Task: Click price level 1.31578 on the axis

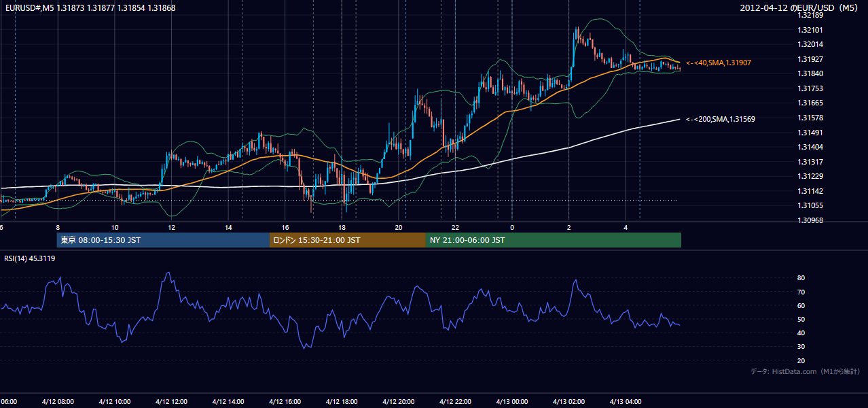Action: [x=810, y=118]
